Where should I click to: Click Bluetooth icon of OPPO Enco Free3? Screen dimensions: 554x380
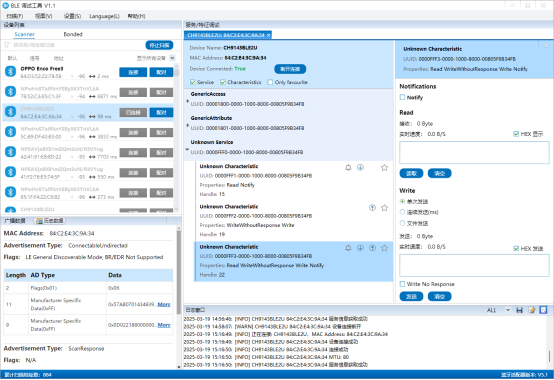tap(10, 71)
